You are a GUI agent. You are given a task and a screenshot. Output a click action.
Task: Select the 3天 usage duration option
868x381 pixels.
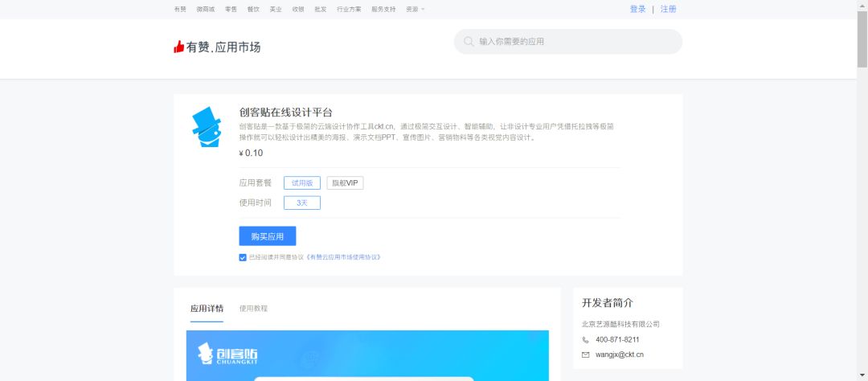[302, 203]
